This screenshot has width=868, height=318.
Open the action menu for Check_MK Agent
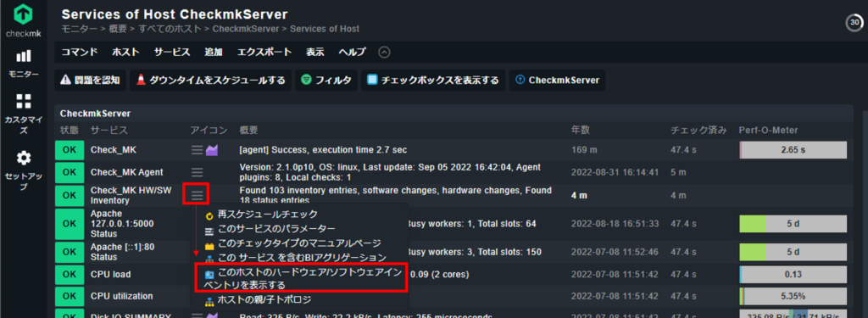(x=197, y=172)
